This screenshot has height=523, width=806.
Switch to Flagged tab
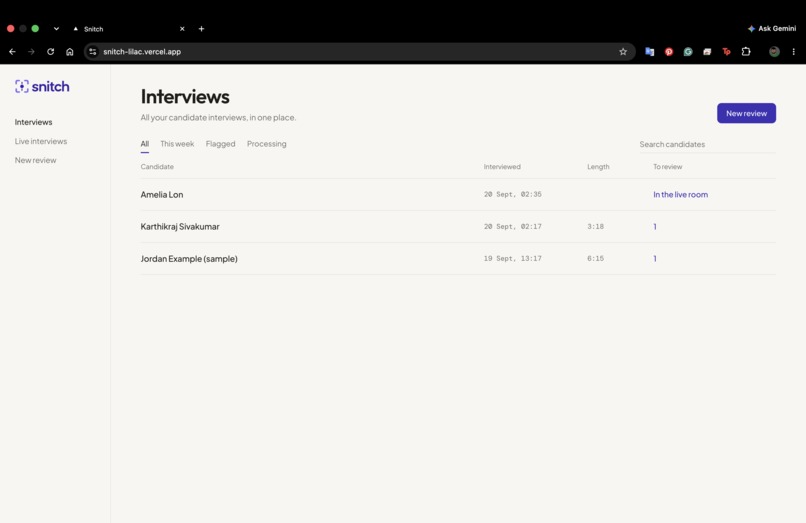(220, 144)
